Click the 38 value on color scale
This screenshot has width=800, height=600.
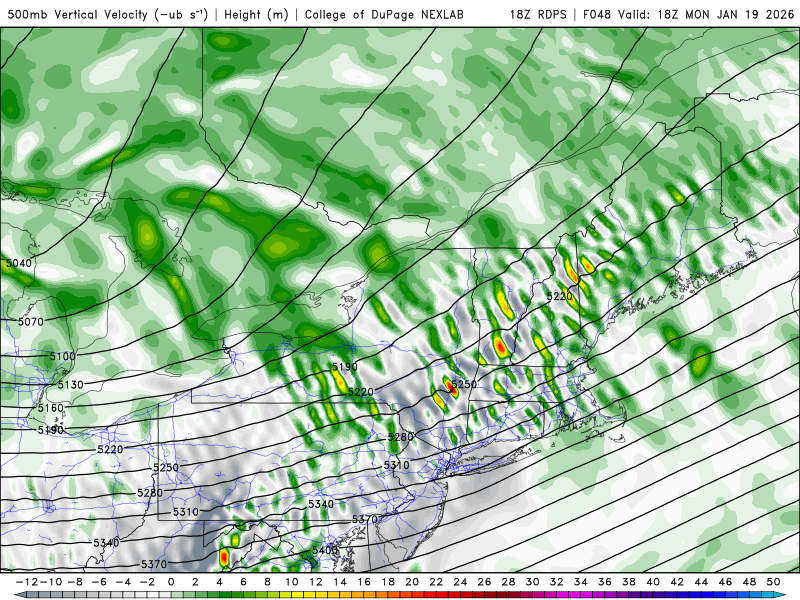pos(629,582)
